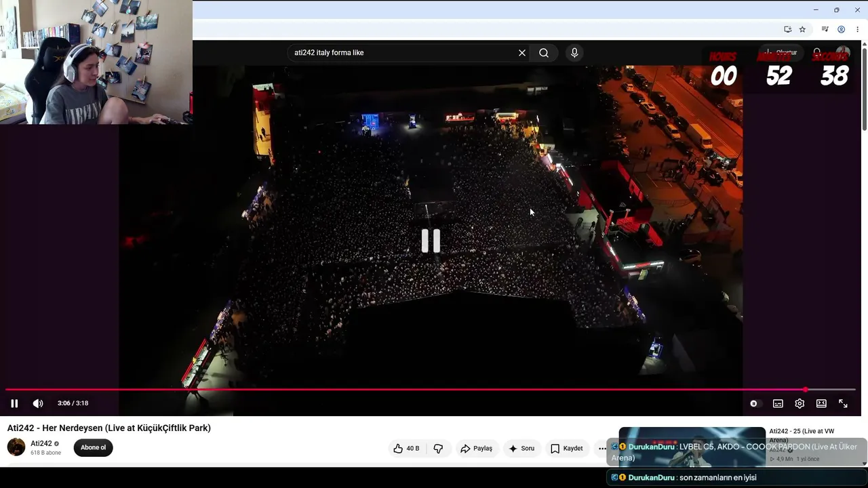The width and height of the screenshot is (868, 488).
Task: Click the streamer webcam overlay
Action: [96, 62]
